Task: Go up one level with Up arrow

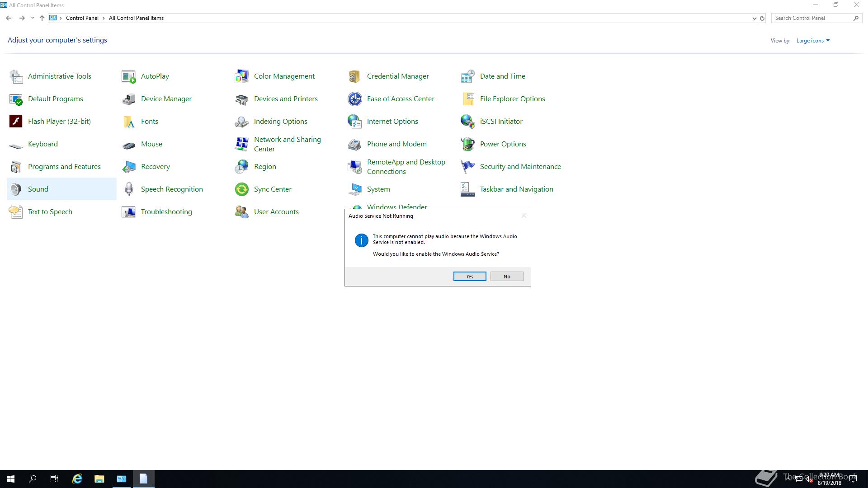Action: pyautogui.click(x=42, y=18)
